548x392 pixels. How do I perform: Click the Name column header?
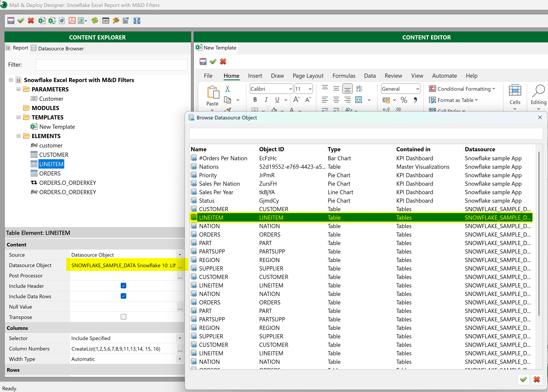click(x=224, y=149)
